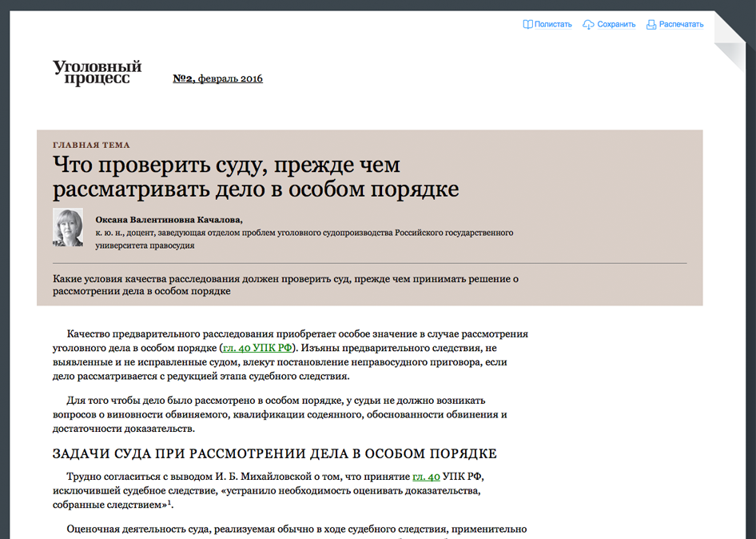
Task: Click the lead summary starting Какие условия качества
Action: point(285,285)
